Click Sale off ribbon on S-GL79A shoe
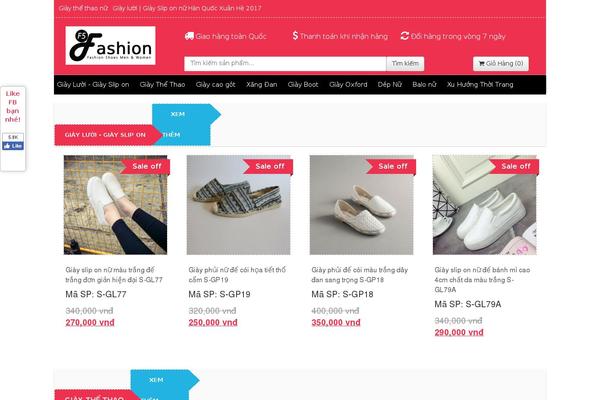The image size is (600, 400). (514, 166)
